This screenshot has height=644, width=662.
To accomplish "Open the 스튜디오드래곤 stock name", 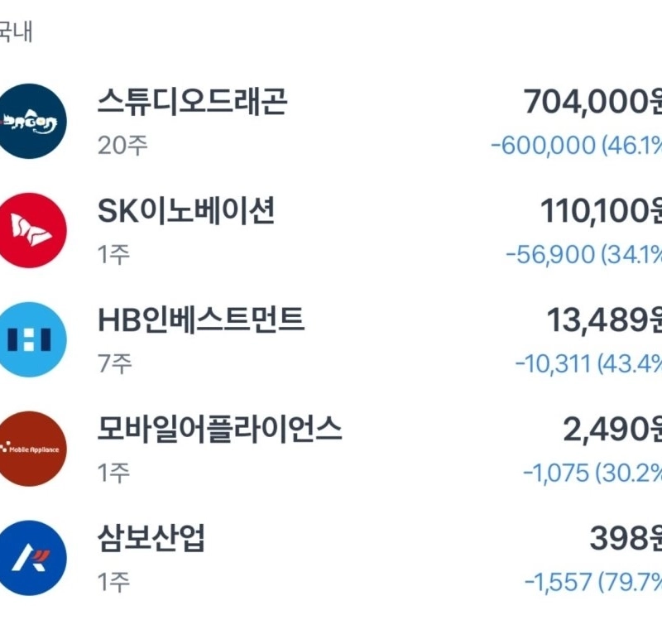I will point(192,103).
